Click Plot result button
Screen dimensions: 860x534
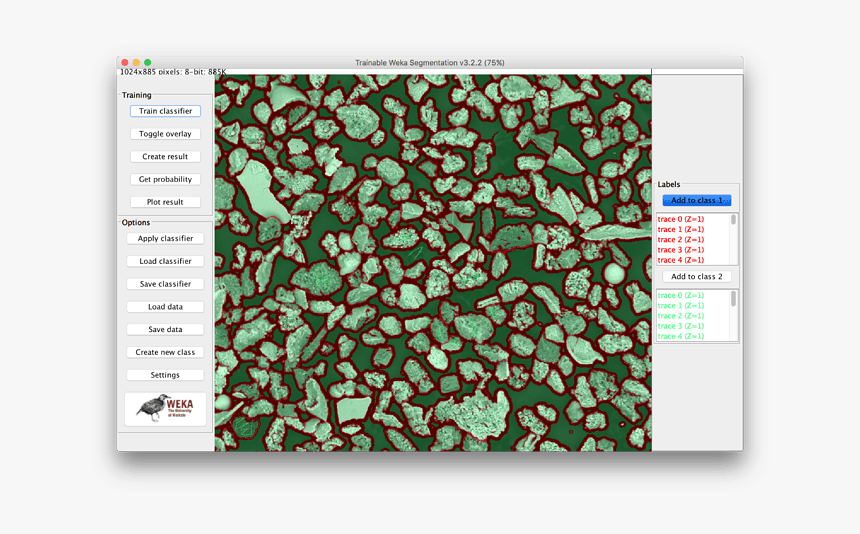[x=165, y=202]
